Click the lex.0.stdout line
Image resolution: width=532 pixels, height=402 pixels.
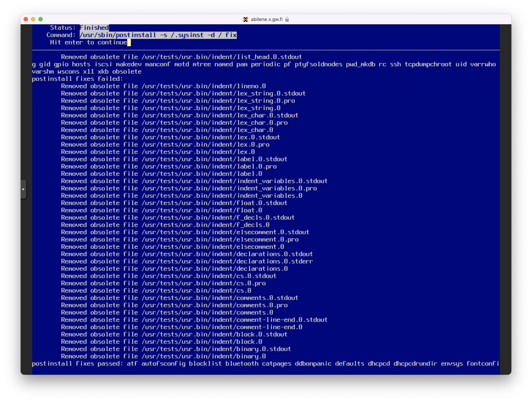pos(170,137)
